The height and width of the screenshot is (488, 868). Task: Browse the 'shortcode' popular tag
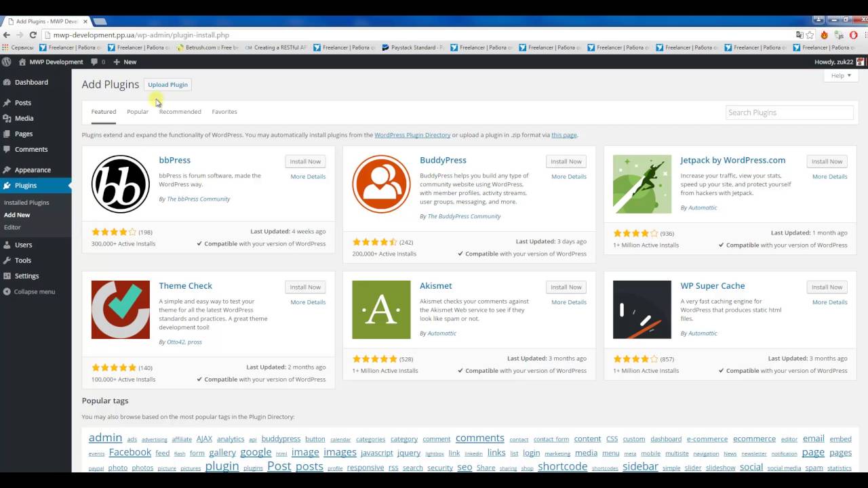coord(563,466)
